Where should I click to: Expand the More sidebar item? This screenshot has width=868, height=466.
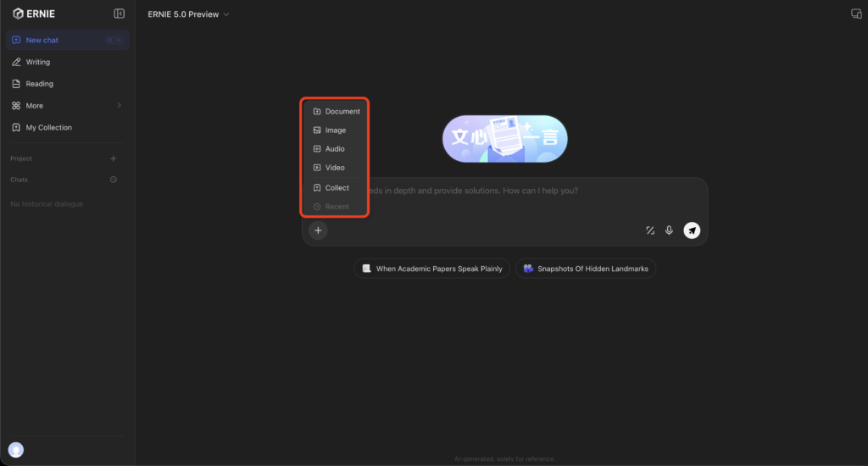[67, 106]
